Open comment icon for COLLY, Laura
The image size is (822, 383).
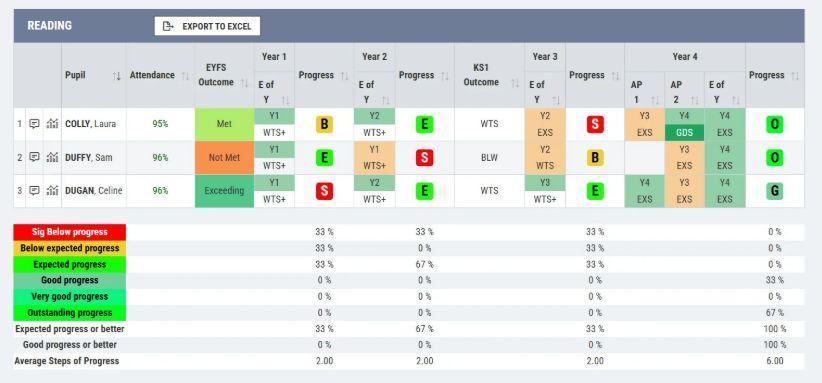pyautogui.click(x=34, y=124)
